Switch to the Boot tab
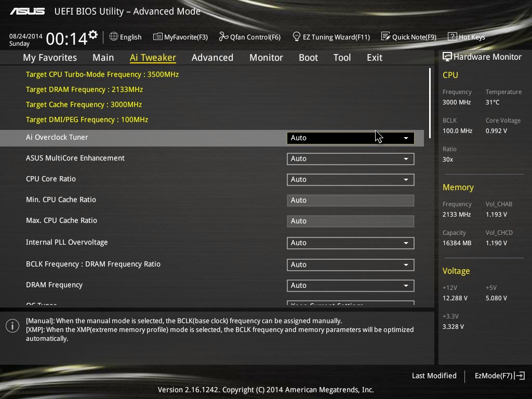 308,58
